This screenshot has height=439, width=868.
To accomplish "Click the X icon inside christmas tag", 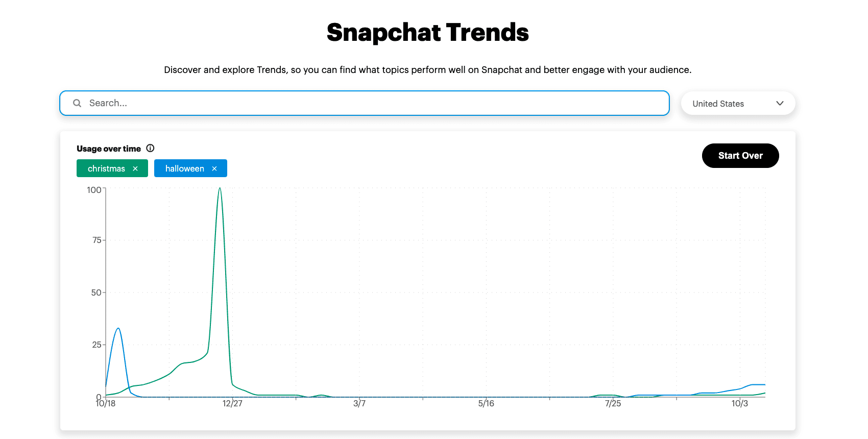I will point(135,168).
